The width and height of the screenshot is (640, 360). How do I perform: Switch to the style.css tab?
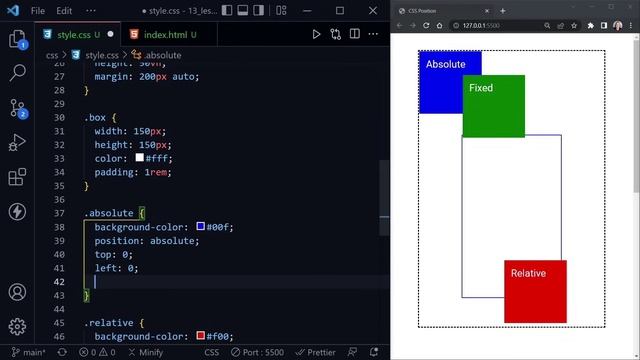tap(78, 35)
